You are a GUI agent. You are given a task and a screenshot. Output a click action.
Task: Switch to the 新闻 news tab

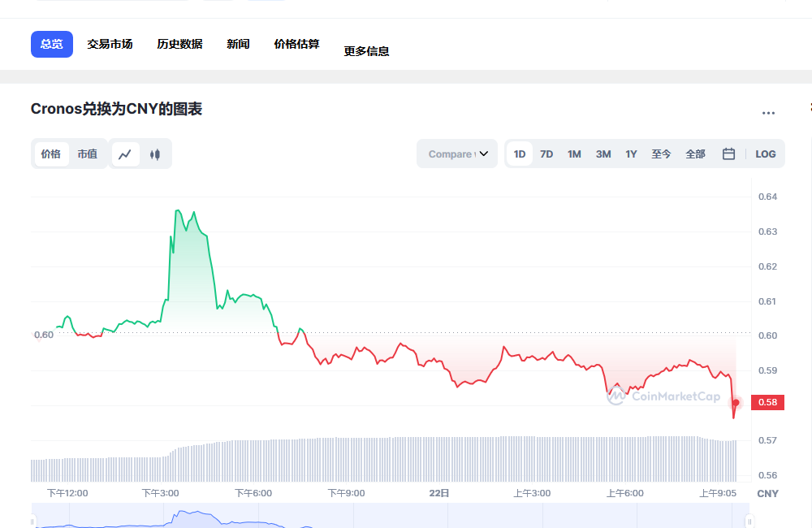tap(238, 44)
